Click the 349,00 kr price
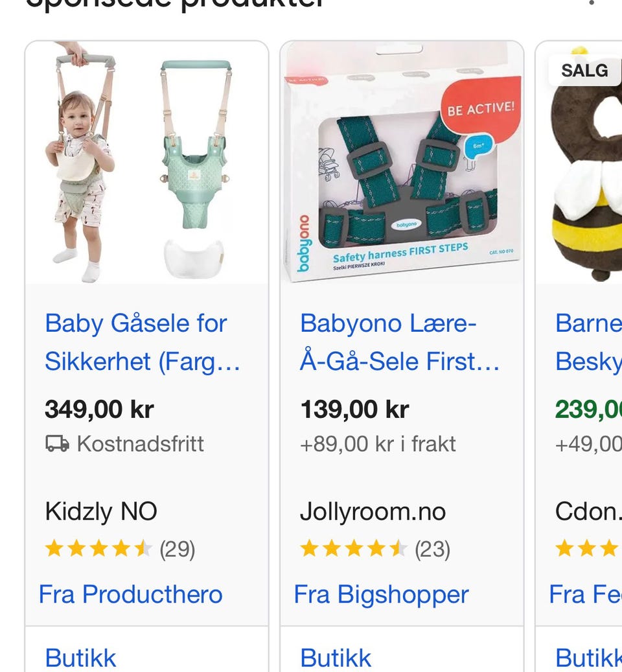This screenshot has width=622, height=672. coord(99,410)
